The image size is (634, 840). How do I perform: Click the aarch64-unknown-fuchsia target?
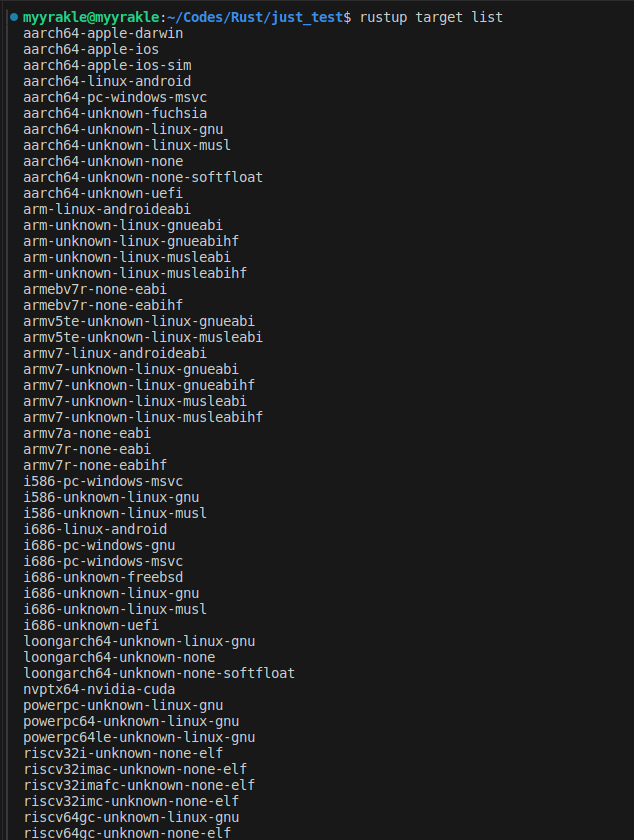[115, 114]
